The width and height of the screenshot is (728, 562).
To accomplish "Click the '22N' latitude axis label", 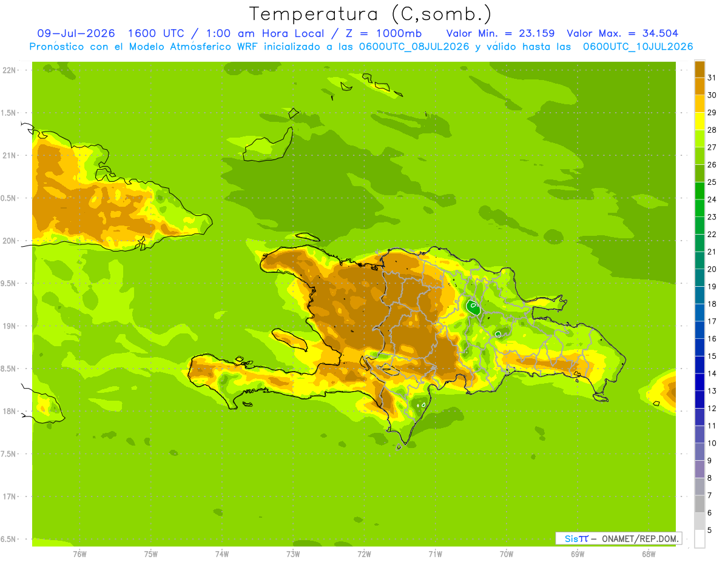I will click(x=8, y=70).
